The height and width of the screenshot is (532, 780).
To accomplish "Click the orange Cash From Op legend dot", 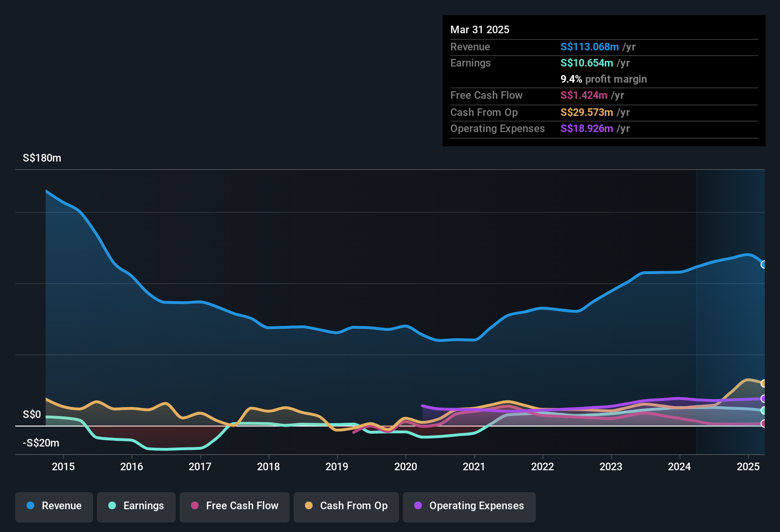I will point(309,505).
